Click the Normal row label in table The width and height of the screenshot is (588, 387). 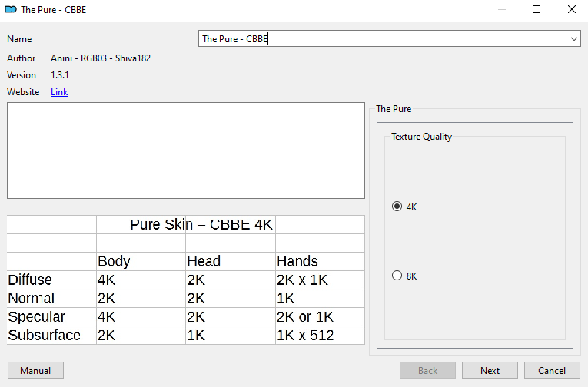[x=31, y=298]
